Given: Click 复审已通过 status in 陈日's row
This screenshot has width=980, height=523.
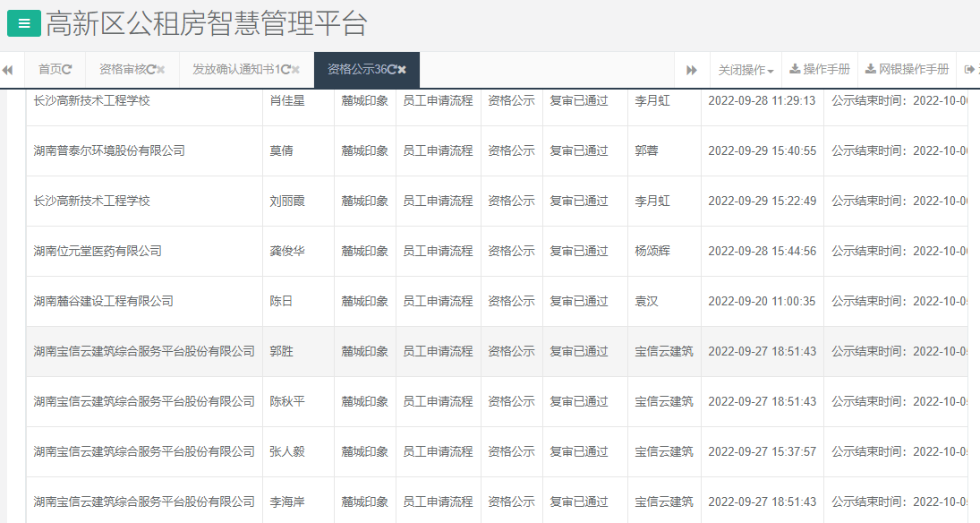Looking at the screenshot, I should [579, 301].
